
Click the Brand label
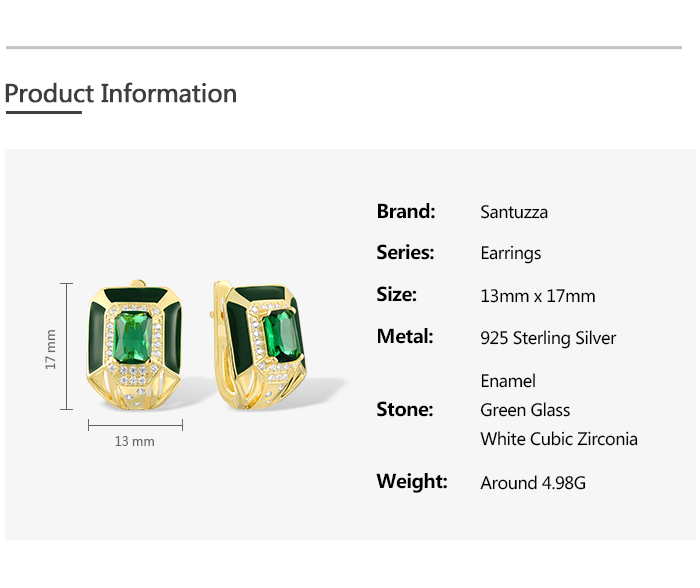click(x=406, y=211)
